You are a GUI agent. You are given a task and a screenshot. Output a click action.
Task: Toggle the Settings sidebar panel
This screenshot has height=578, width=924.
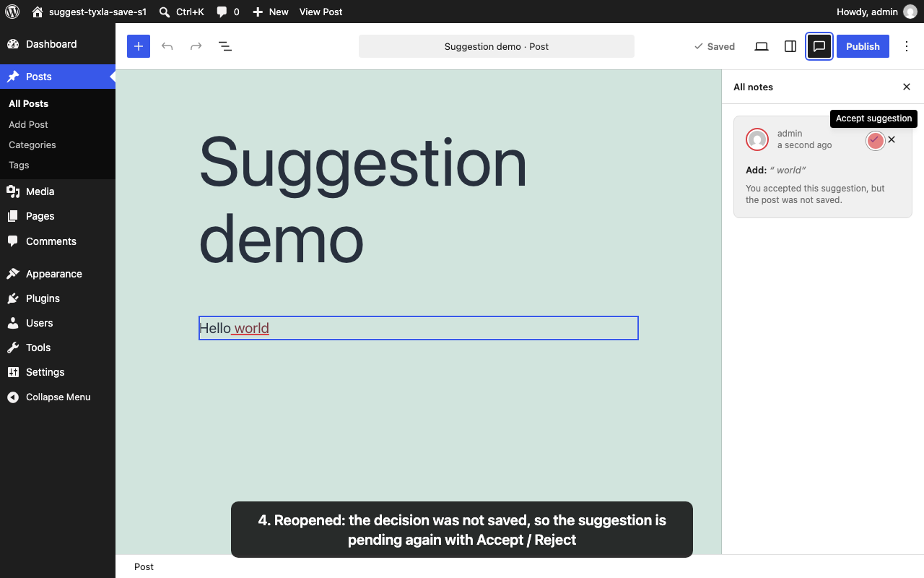click(x=790, y=46)
